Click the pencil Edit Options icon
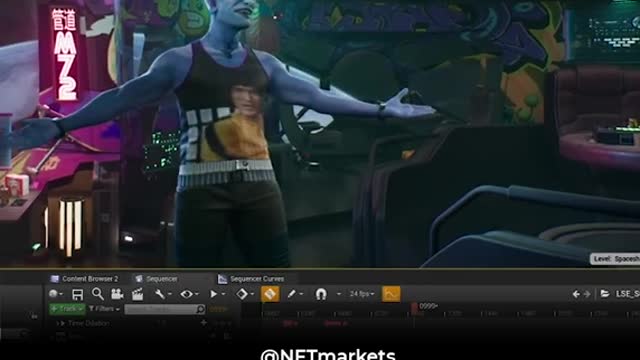Screen dimensions: 640x360 pos(291,294)
